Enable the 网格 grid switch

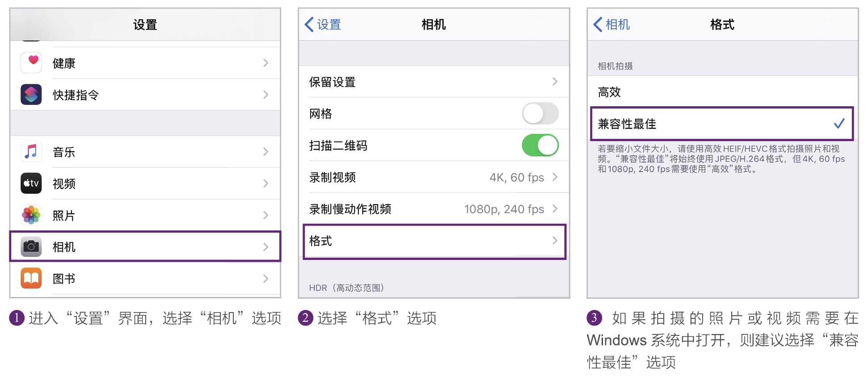(540, 113)
